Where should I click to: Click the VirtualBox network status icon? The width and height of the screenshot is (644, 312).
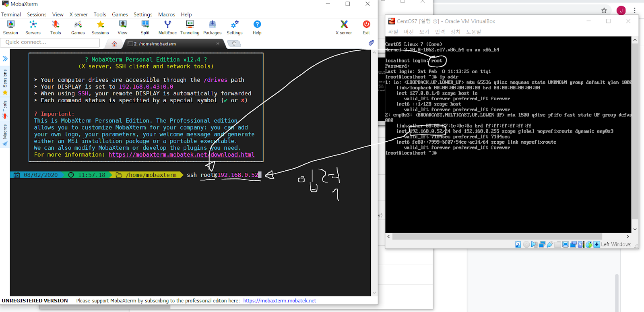tap(542, 244)
